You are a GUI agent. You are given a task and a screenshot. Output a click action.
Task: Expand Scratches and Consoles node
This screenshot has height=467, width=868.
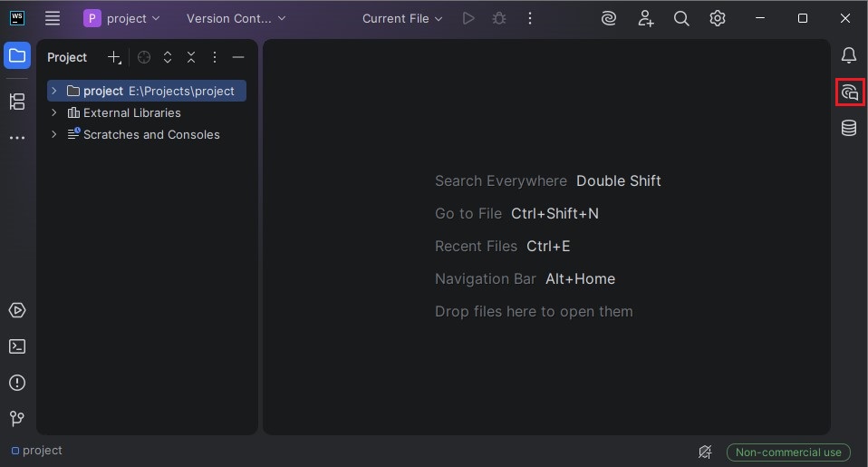tap(54, 134)
